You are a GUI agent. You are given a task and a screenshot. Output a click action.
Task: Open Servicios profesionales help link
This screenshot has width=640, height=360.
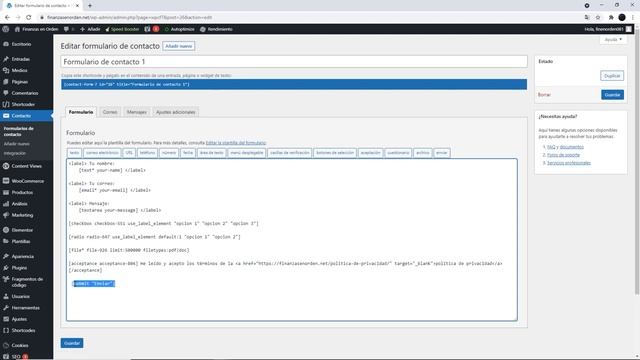point(569,163)
